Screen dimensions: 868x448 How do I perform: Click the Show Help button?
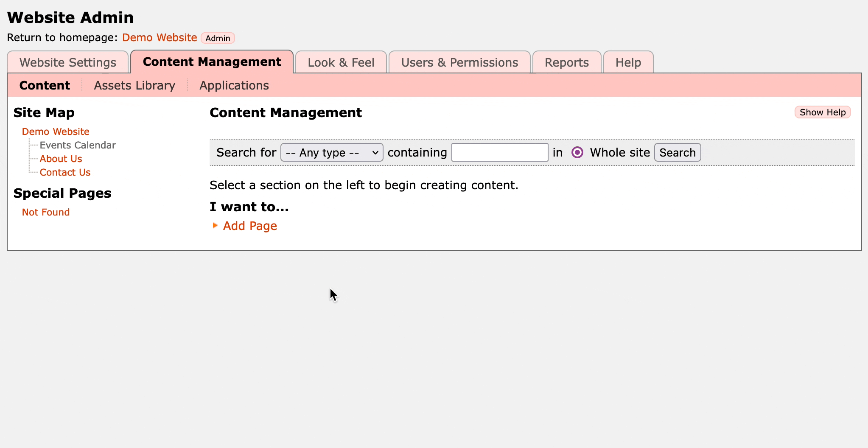point(822,112)
